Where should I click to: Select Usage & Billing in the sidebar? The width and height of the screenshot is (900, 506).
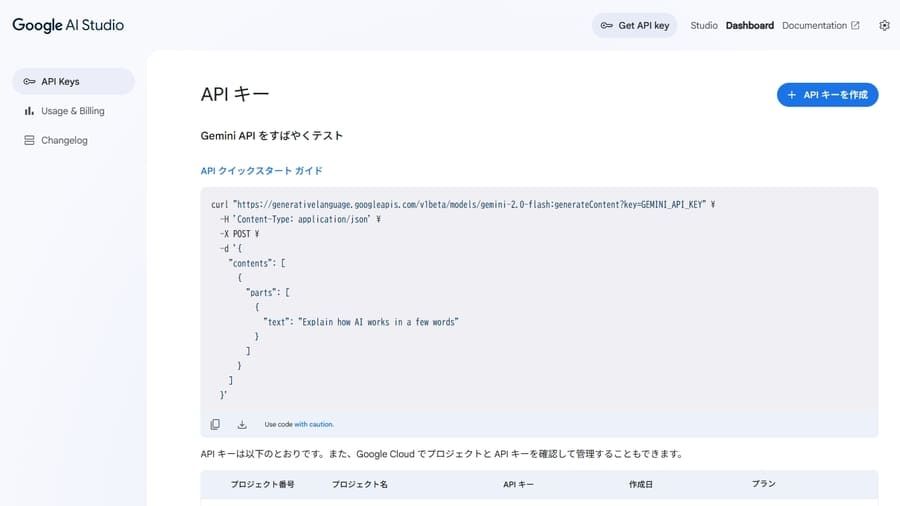73,111
